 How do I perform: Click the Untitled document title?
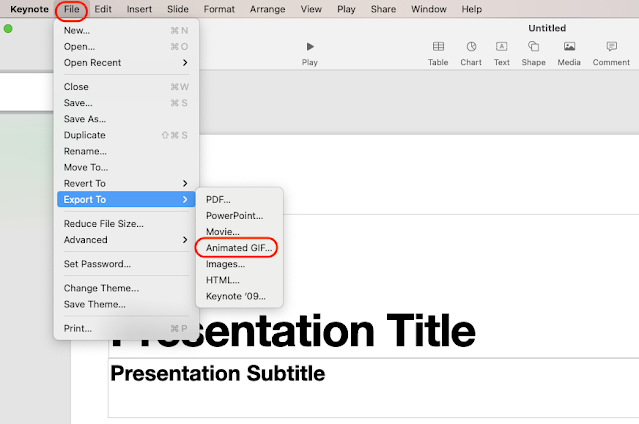point(547,28)
